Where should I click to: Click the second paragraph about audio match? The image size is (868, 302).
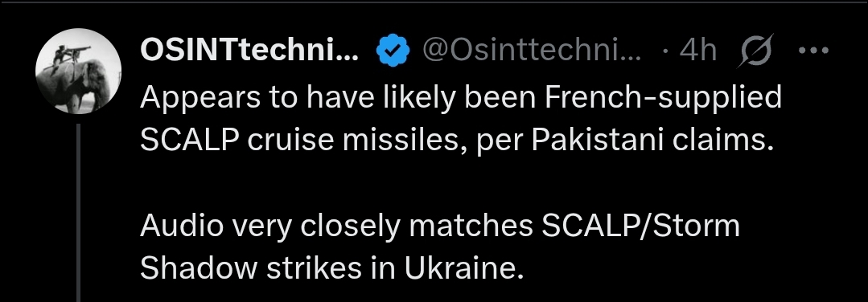click(440, 248)
